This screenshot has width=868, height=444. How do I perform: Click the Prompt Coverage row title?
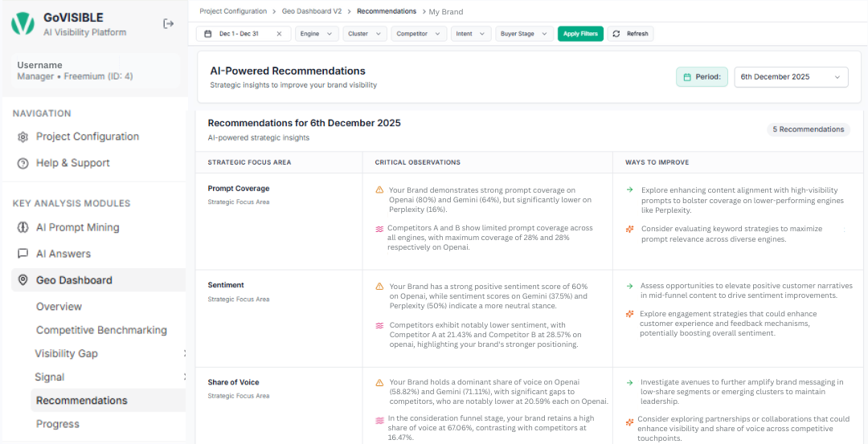click(x=239, y=189)
